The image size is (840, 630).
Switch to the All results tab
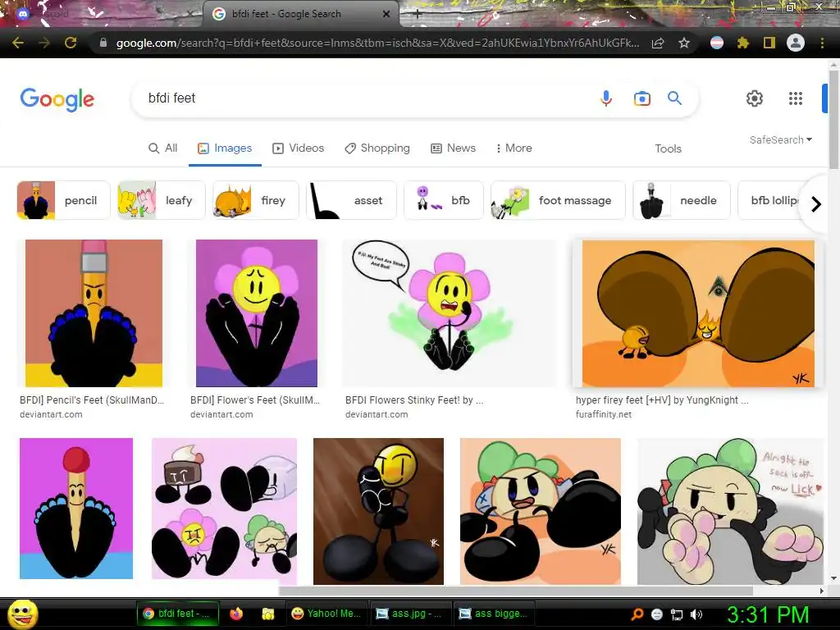click(x=163, y=148)
